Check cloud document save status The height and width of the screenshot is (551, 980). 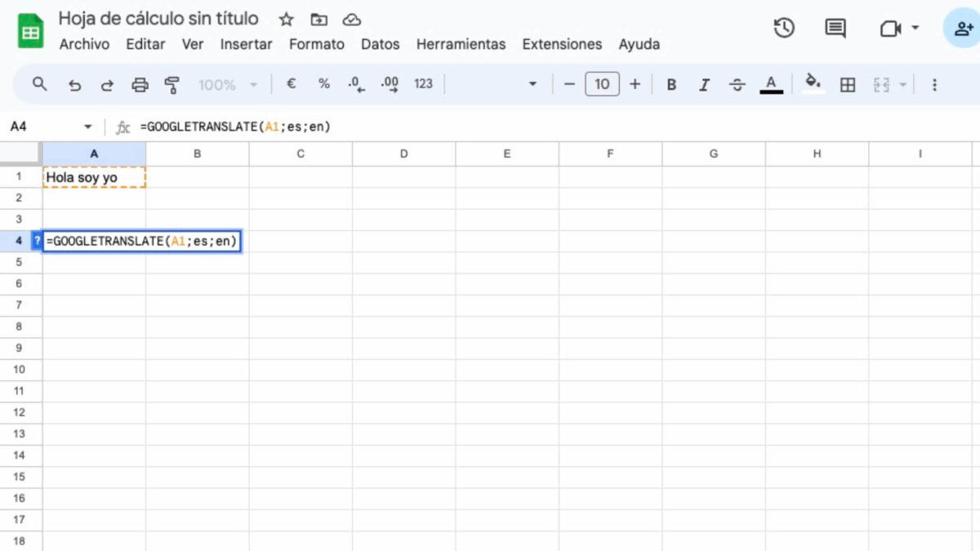pyautogui.click(x=352, y=20)
